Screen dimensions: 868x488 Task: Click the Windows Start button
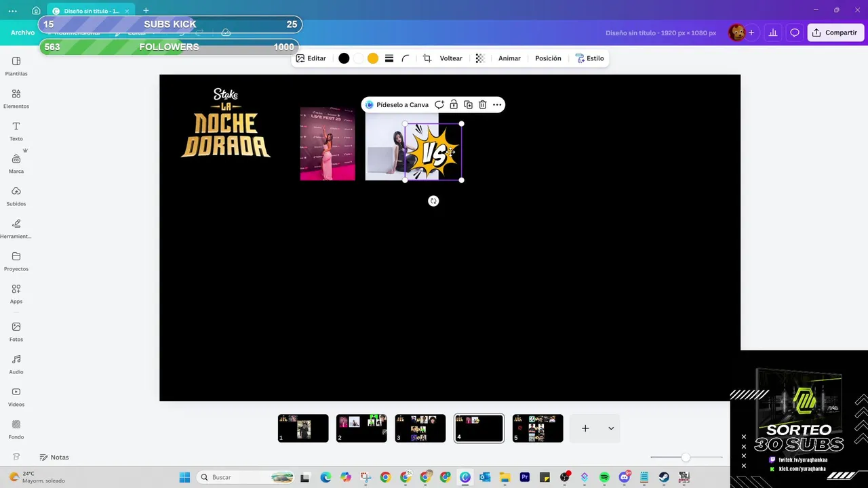pyautogui.click(x=184, y=477)
